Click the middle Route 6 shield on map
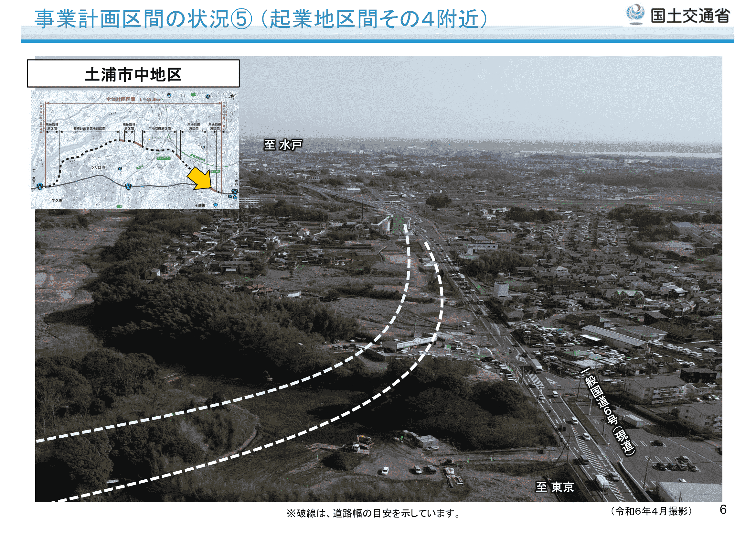This screenshot has width=756, height=535. click(x=128, y=187)
